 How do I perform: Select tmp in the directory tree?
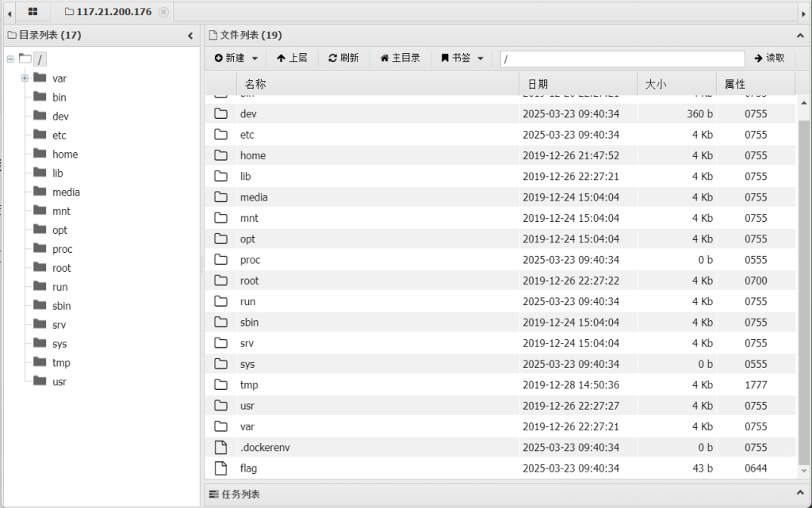click(61, 363)
